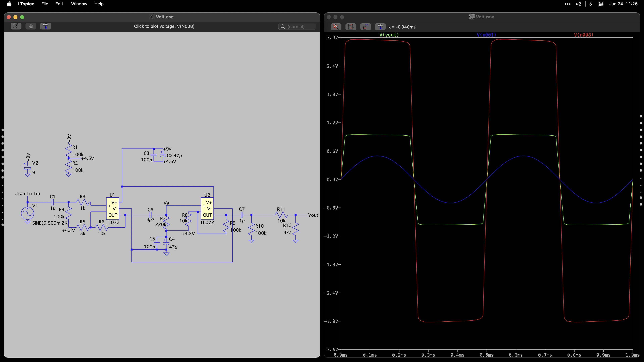Click the autorange axes icon in the plot toolbar
644x362 pixels.
pos(351,27)
